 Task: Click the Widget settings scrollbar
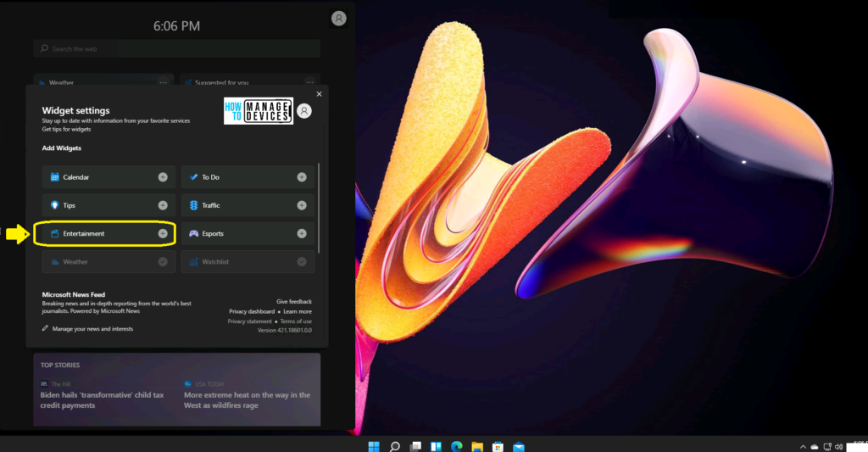tap(320, 208)
